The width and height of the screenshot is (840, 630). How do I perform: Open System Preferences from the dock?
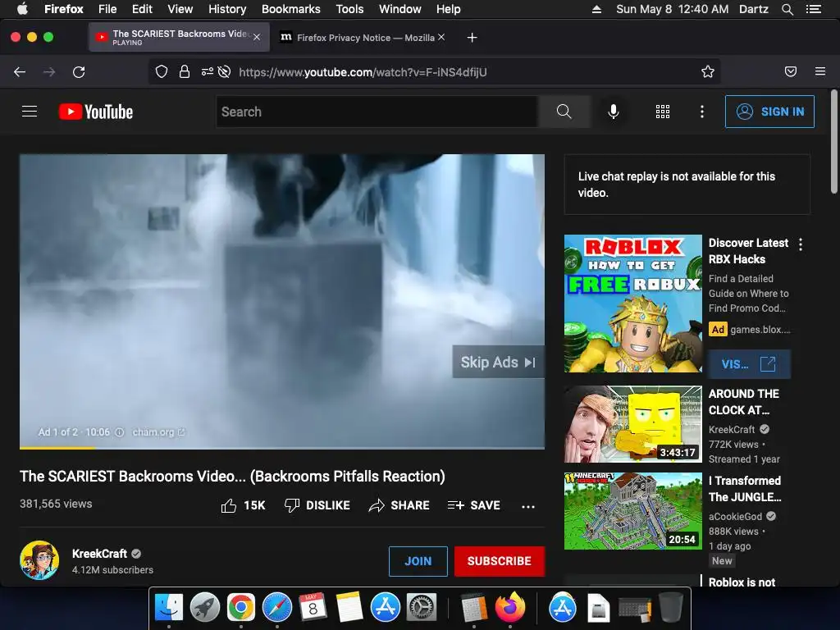pos(422,608)
